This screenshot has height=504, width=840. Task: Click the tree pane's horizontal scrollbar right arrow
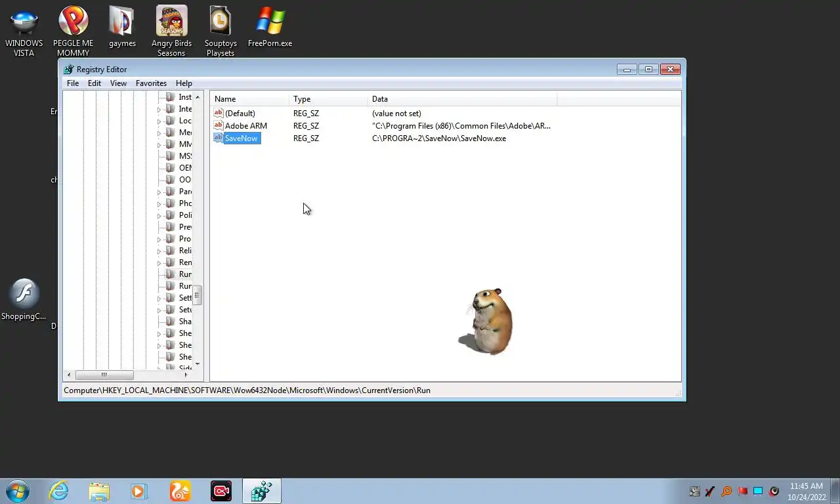(186, 375)
